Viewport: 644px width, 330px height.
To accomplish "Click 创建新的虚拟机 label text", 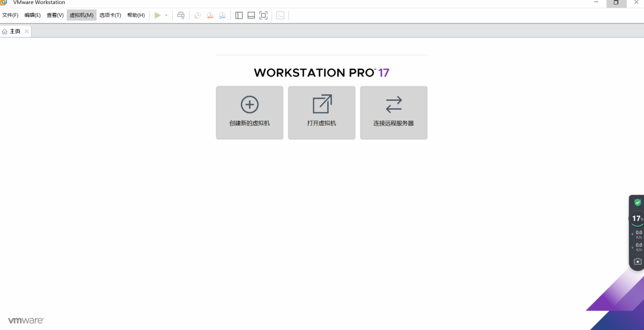I will [x=250, y=123].
